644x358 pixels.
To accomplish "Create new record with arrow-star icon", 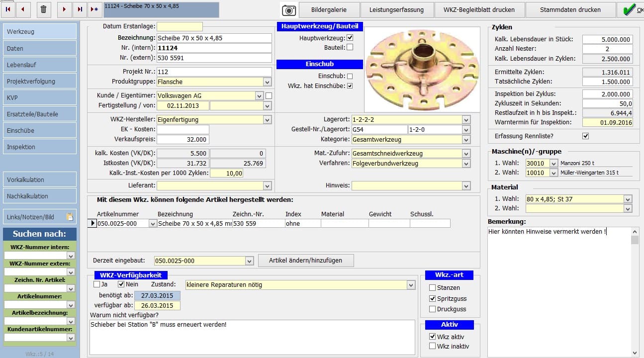I will 94,9.
